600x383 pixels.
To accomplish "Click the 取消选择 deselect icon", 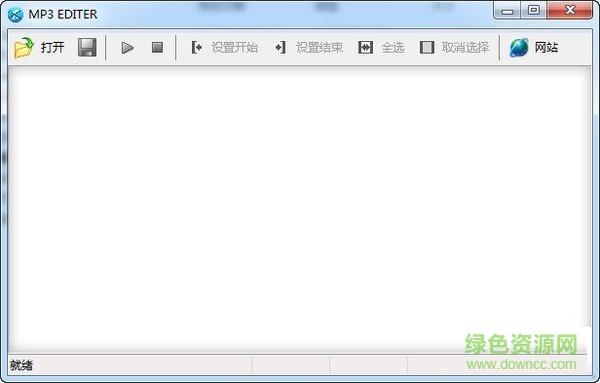I will pos(427,48).
